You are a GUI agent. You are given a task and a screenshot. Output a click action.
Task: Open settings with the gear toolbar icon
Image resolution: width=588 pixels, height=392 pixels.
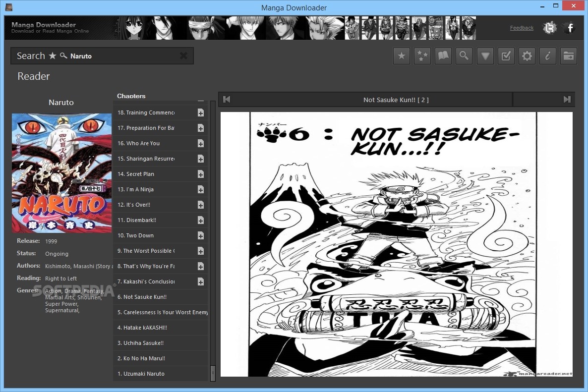(527, 56)
